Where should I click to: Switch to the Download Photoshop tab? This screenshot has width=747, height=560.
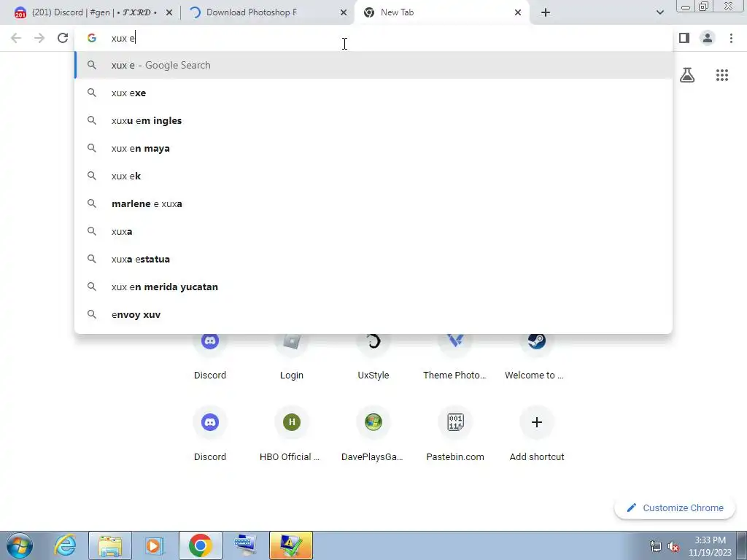click(x=268, y=12)
